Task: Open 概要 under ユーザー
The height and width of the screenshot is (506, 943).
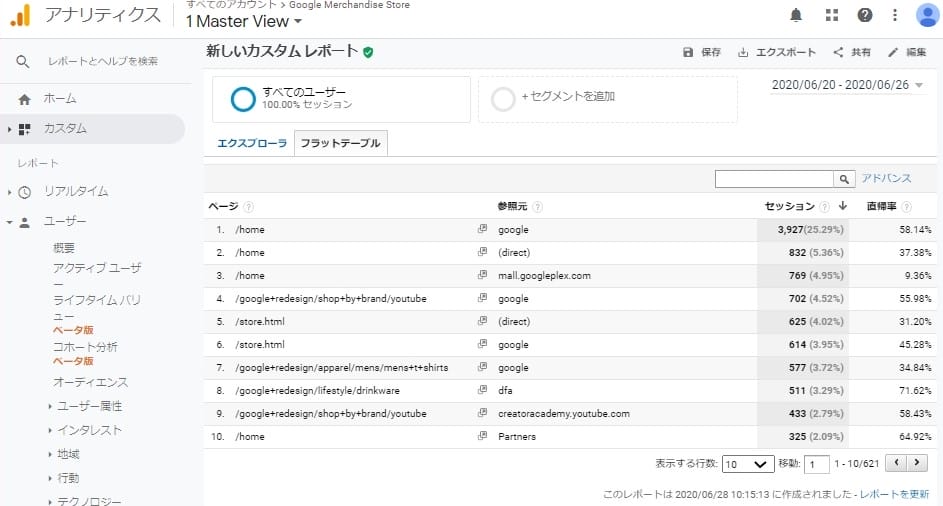Action: (64, 248)
